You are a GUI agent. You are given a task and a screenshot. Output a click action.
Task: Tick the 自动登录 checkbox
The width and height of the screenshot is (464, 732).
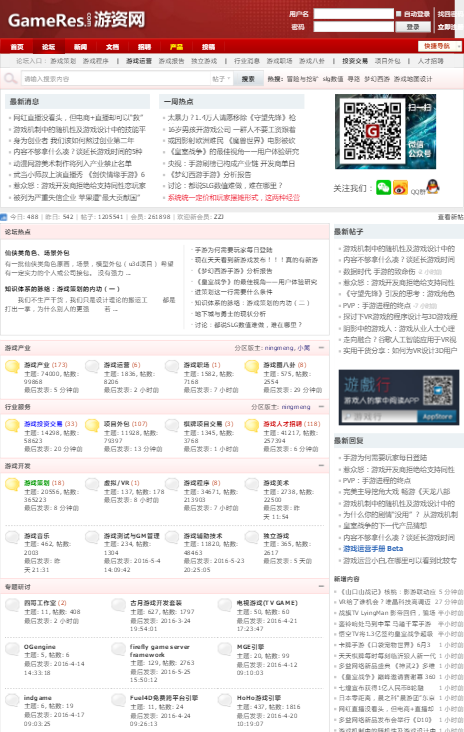coord(399,14)
